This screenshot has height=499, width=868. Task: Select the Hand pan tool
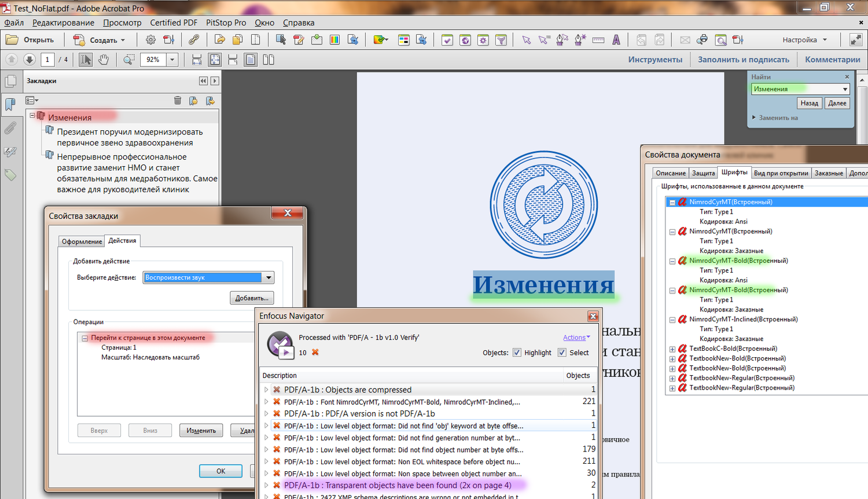104,60
